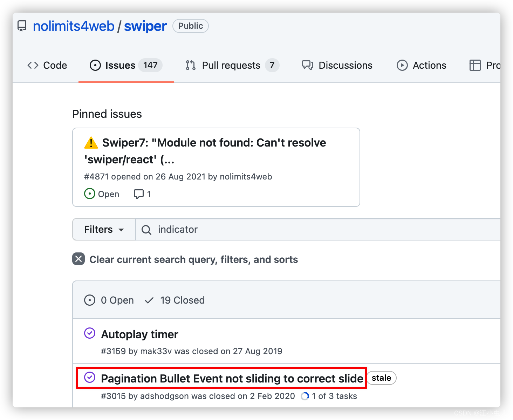Viewport: 513px width, 420px height.
Task: Click the stale label
Action: tap(382, 378)
